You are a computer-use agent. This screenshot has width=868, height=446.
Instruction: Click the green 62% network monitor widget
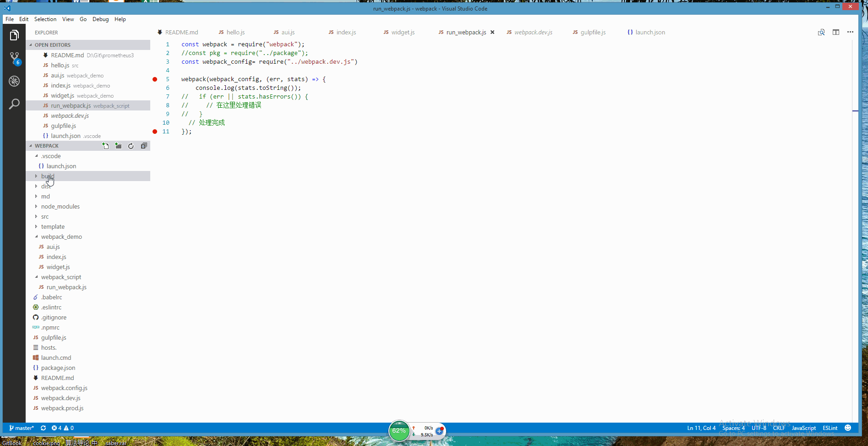(399, 431)
